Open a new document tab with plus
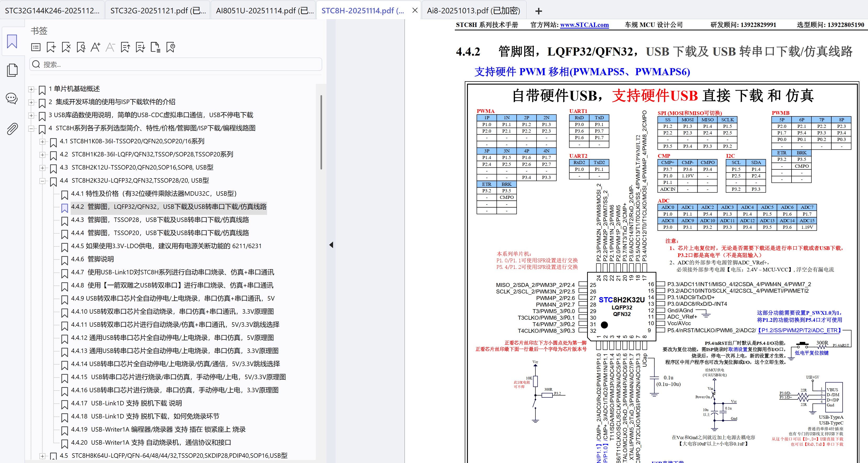 tap(538, 11)
